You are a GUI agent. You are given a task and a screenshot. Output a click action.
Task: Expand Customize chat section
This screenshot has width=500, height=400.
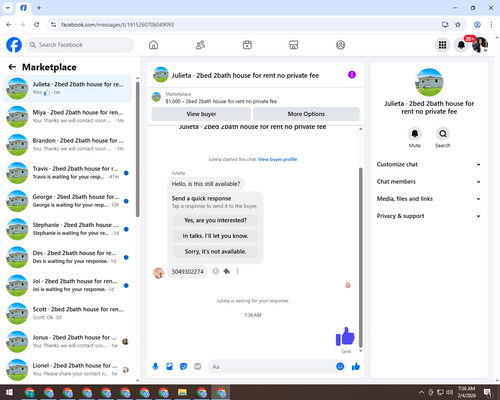(429, 164)
